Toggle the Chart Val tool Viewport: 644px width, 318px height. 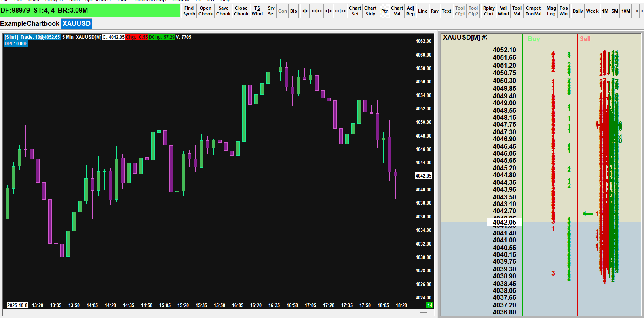click(397, 11)
